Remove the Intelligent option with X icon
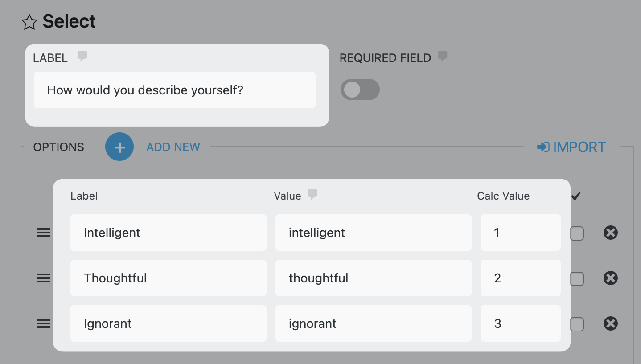The image size is (641, 364). click(610, 233)
